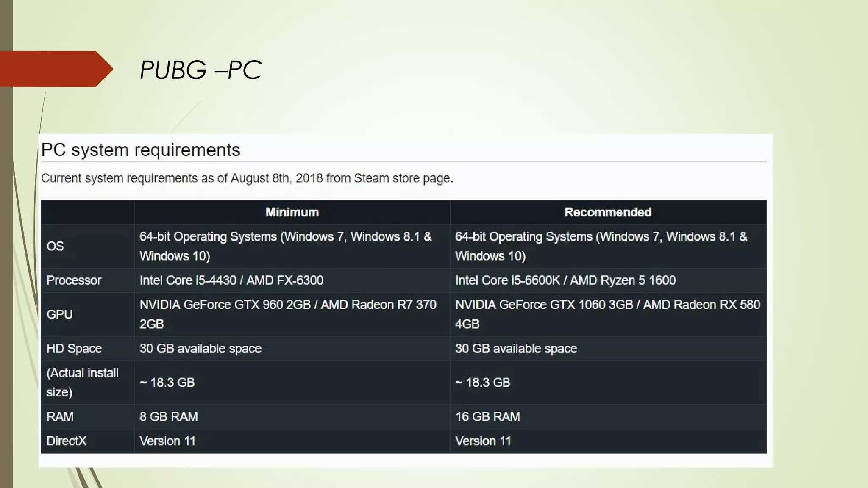Select the Intel Core i5-4430 minimum processor cell
The image size is (868, 488).
pos(231,280)
